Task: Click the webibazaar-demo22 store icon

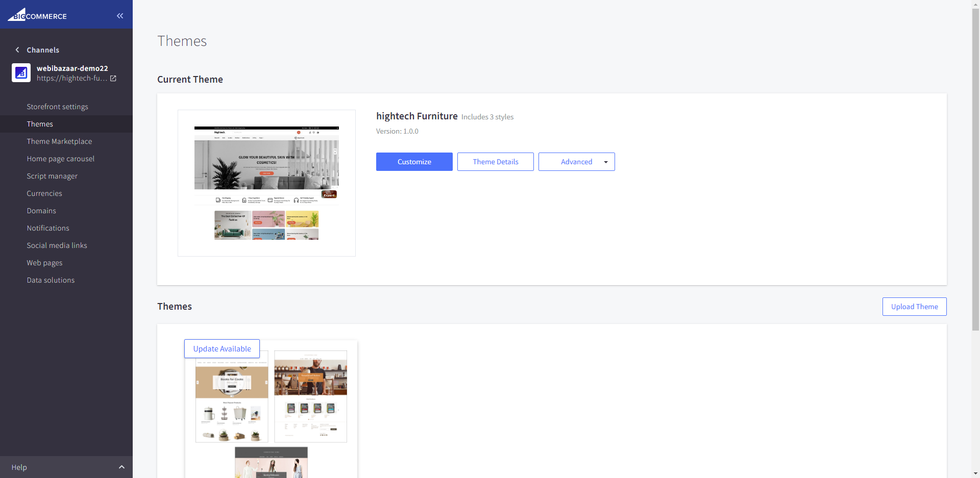Action: [x=21, y=73]
